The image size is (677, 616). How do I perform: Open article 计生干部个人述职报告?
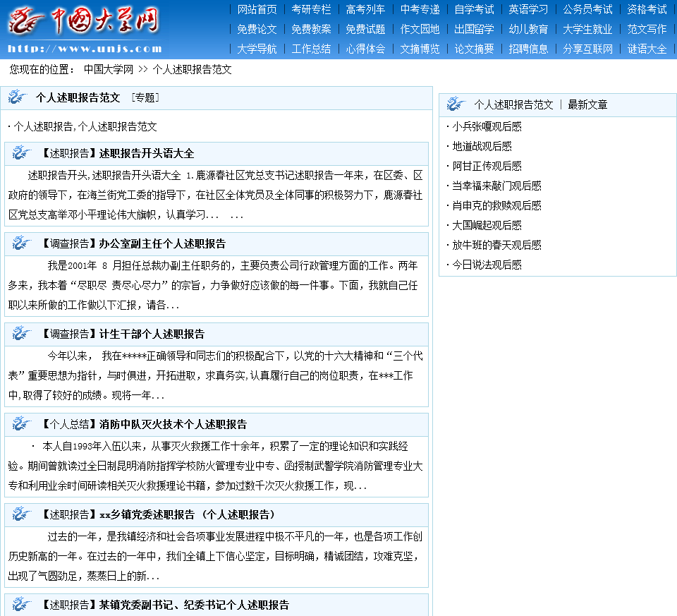[x=152, y=334]
